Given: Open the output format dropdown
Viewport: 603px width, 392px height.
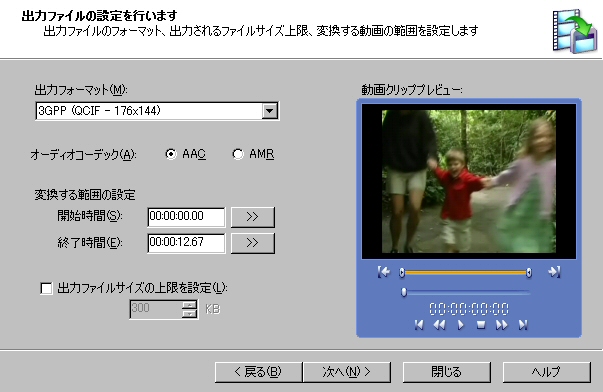Looking at the screenshot, I should coord(270,111).
